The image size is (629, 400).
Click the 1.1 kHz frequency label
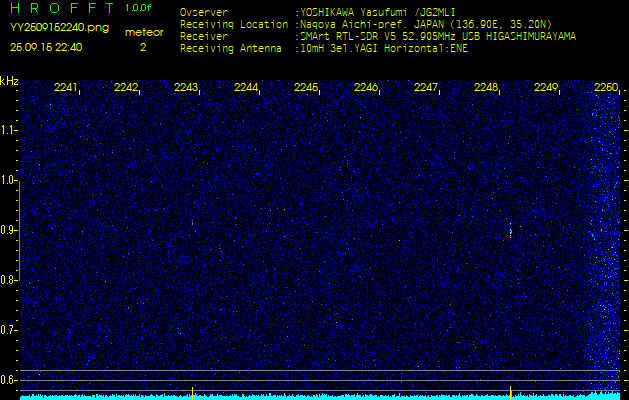click(x=9, y=130)
